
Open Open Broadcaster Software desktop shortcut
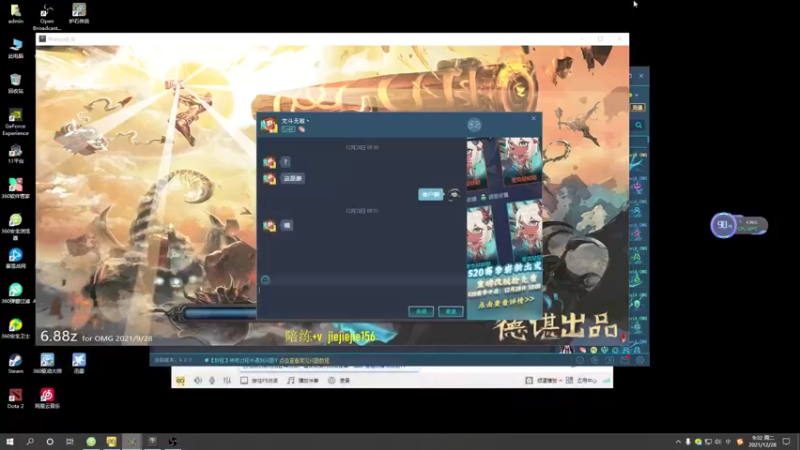46,17
